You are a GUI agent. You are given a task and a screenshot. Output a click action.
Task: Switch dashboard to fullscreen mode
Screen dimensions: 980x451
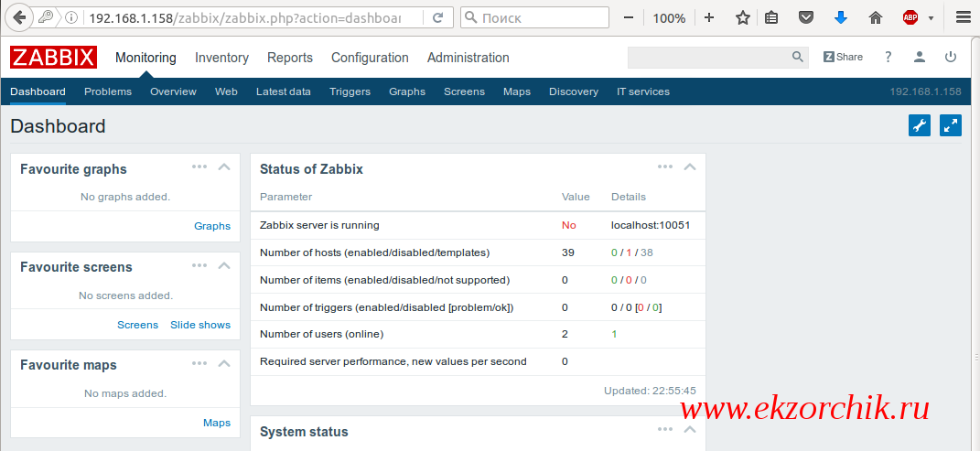(x=951, y=125)
